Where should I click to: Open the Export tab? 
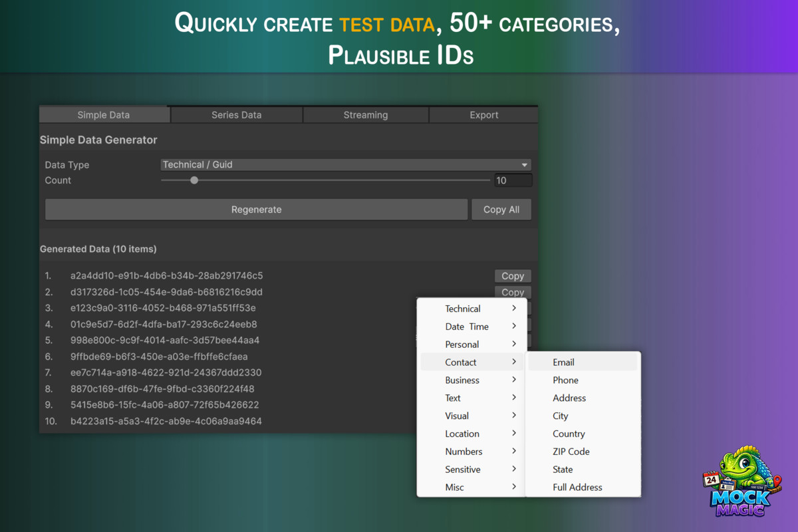point(484,115)
